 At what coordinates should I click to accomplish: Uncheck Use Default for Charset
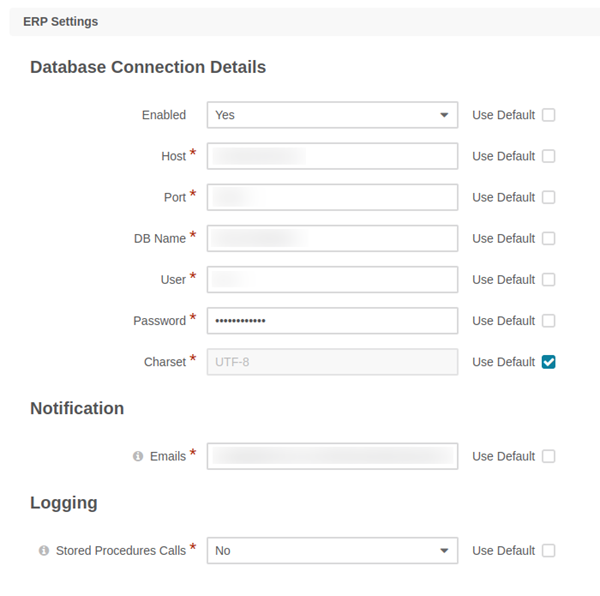coord(548,362)
